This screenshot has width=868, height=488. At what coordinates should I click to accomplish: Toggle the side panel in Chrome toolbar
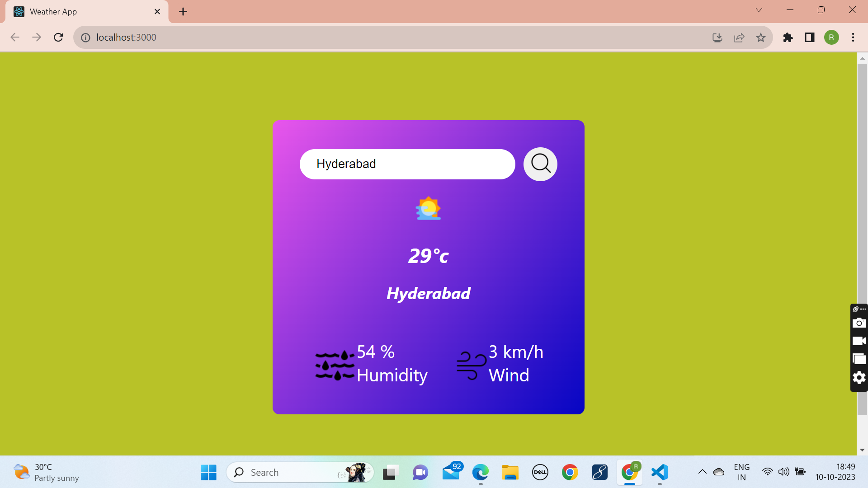809,38
